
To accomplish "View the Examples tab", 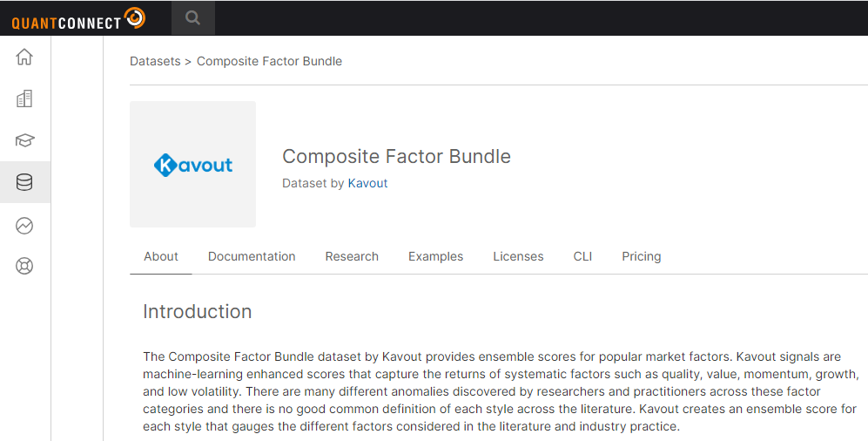I will click(435, 257).
